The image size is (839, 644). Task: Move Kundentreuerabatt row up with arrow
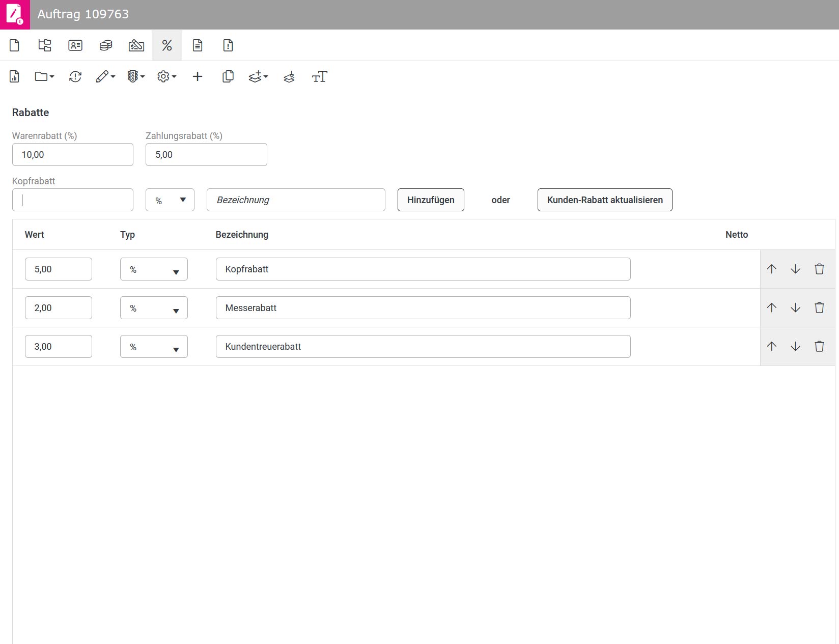click(772, 346)
